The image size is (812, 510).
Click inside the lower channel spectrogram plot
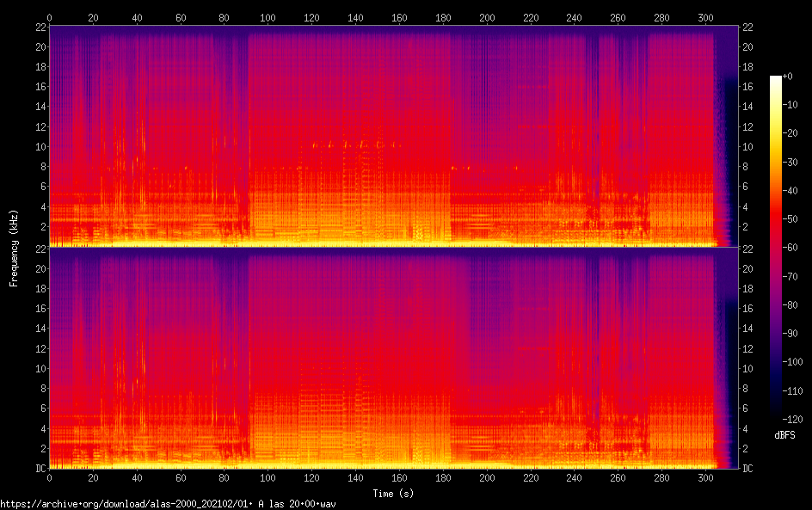394,358
